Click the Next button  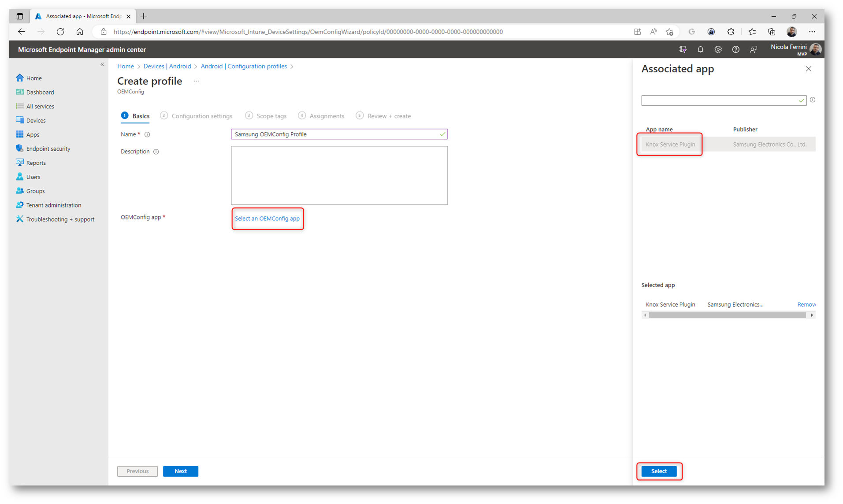pos(181,471)
